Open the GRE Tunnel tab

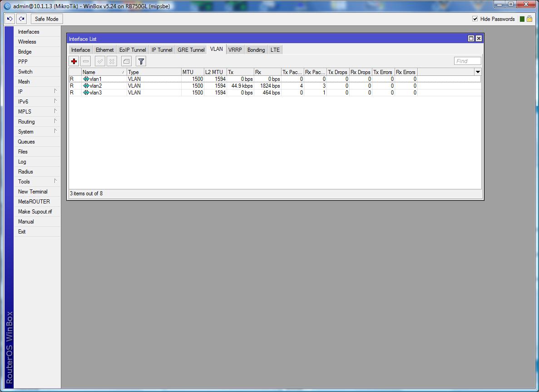[191, 50]
